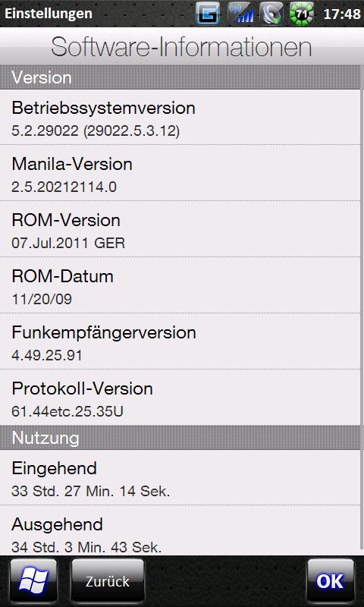Open the signal strength indicator icon
This screenshot has width=364, height=607.
coord(240,14)
